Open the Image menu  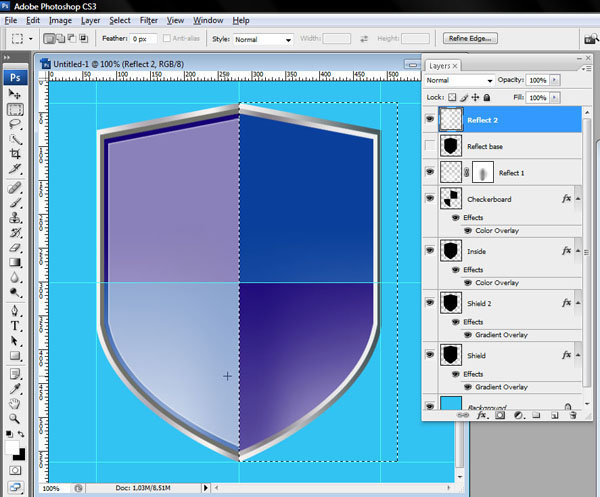click(x=60, y=20)
